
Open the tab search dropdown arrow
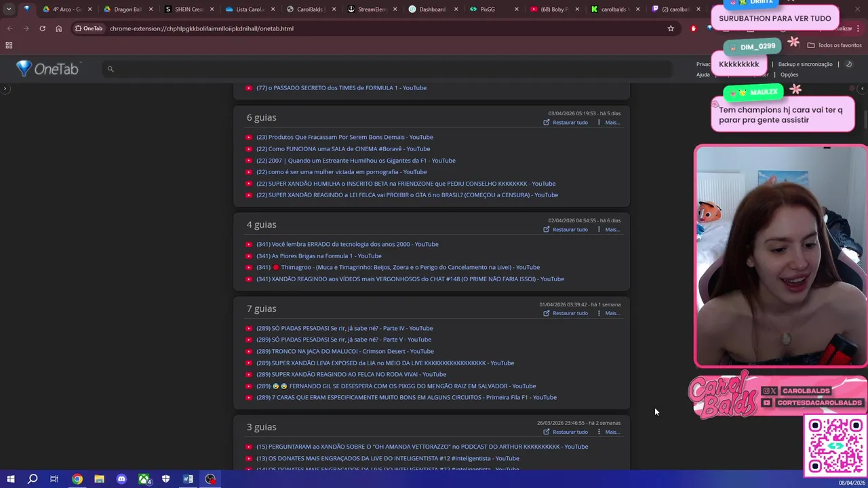tap(9, 9)
